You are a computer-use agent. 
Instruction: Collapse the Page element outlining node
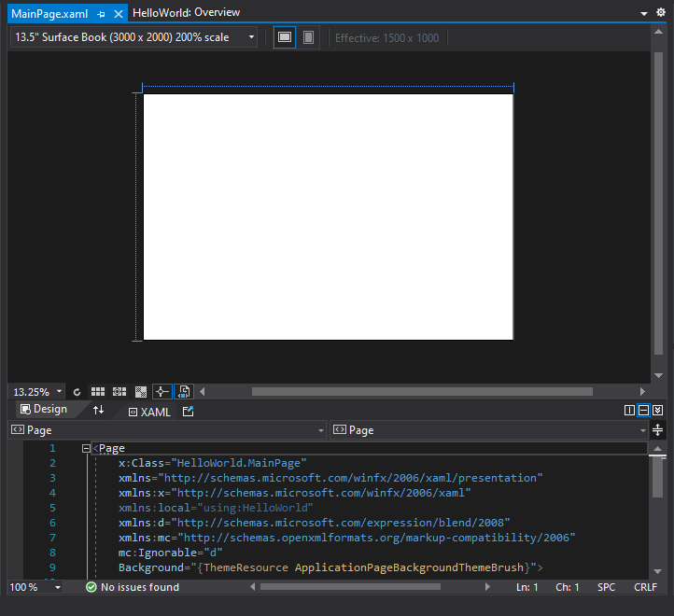86,449
